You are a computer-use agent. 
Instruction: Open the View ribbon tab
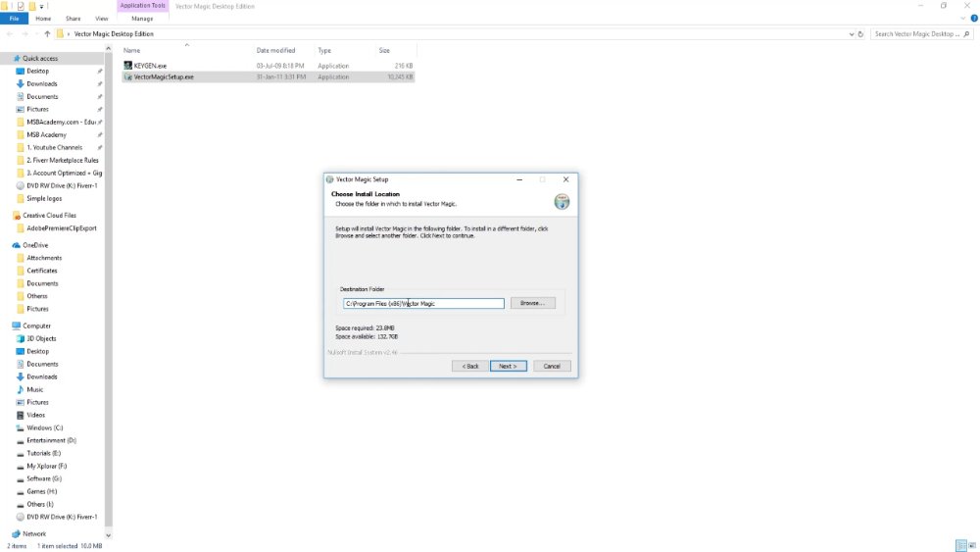pyautogui.click(x=101, y=19)
